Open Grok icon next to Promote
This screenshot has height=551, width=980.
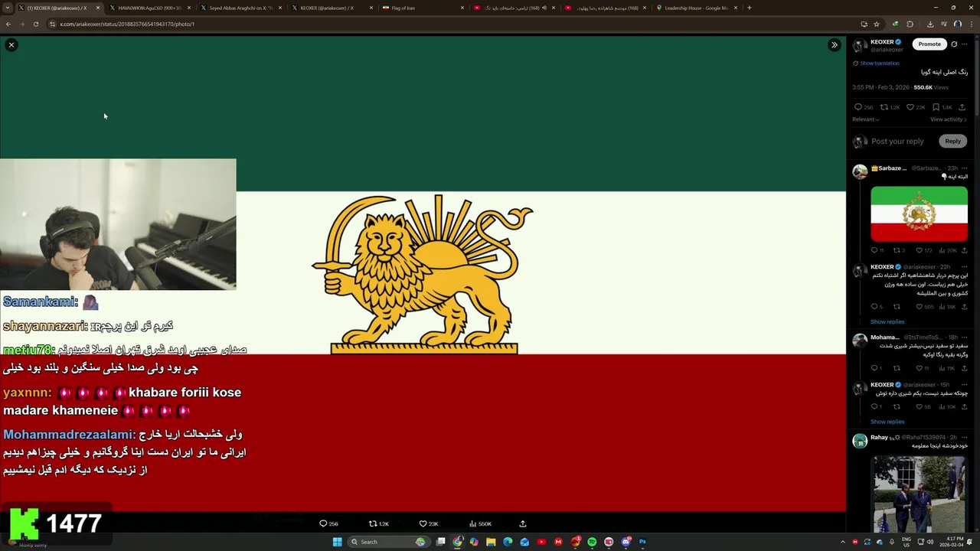(954, 44)
